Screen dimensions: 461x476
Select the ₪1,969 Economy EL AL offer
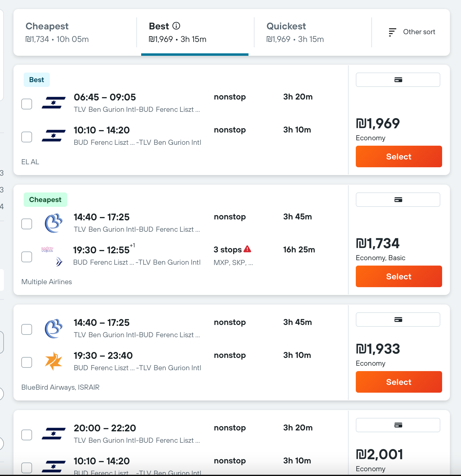coord(399,156)
